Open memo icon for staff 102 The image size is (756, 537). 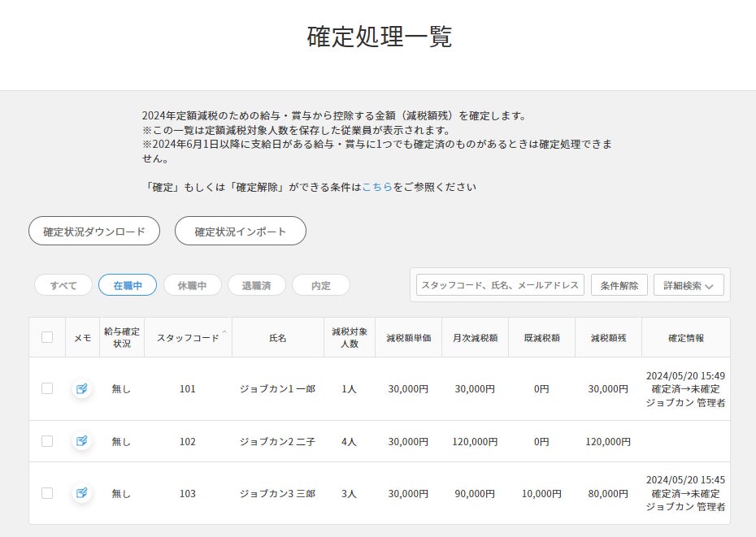(x=82, y=441)
